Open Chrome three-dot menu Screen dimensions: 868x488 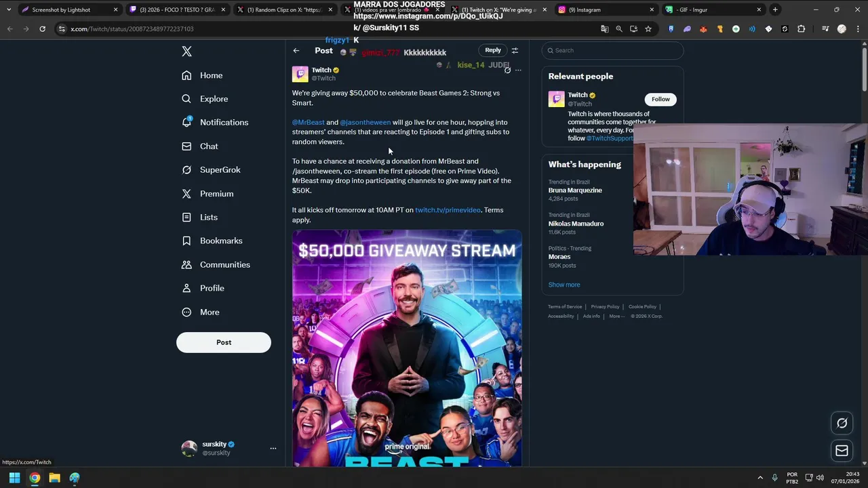[857, 29]
